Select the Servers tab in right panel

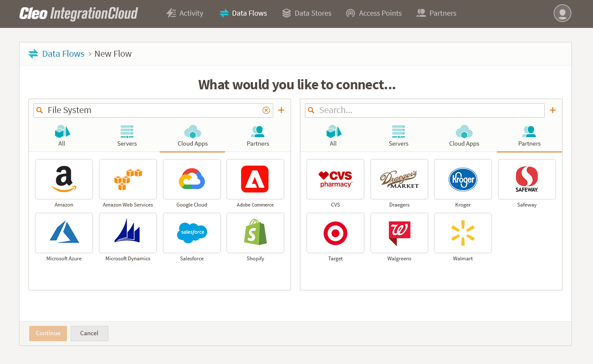pos(399,136)
